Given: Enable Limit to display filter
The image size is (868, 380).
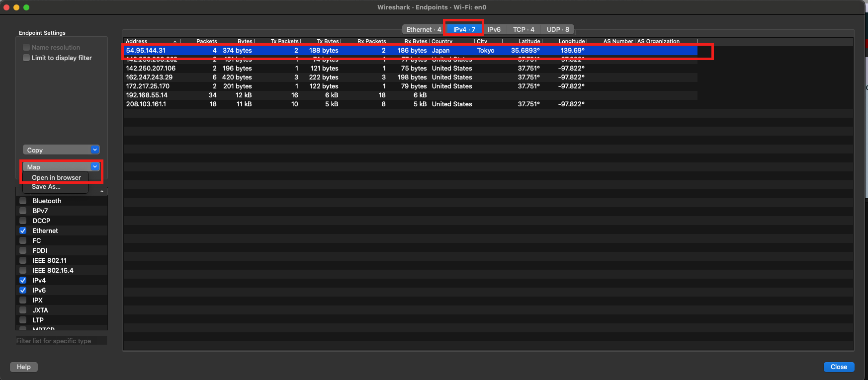Looking at the screenshot, I should (x=26, y=58).
